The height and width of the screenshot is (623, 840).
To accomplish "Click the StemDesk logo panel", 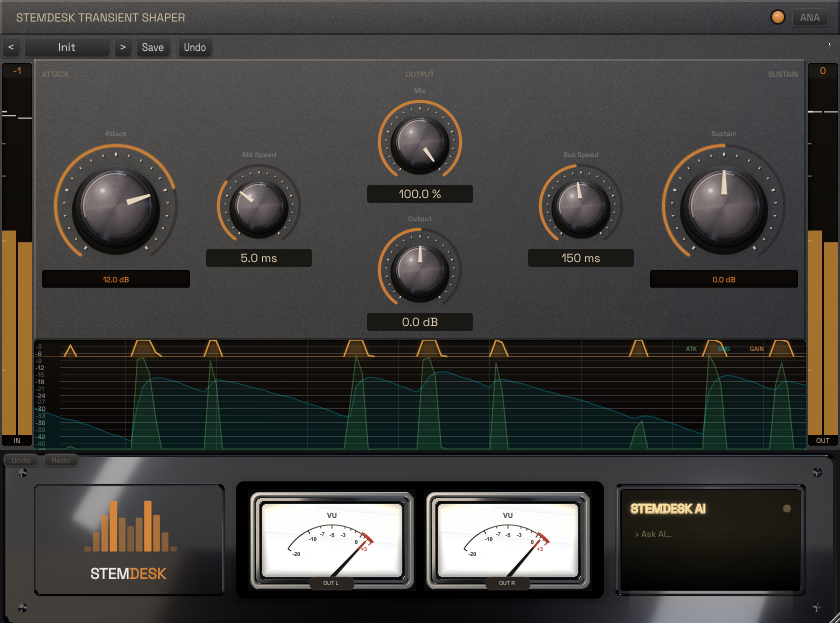I will tap(129, 539).
